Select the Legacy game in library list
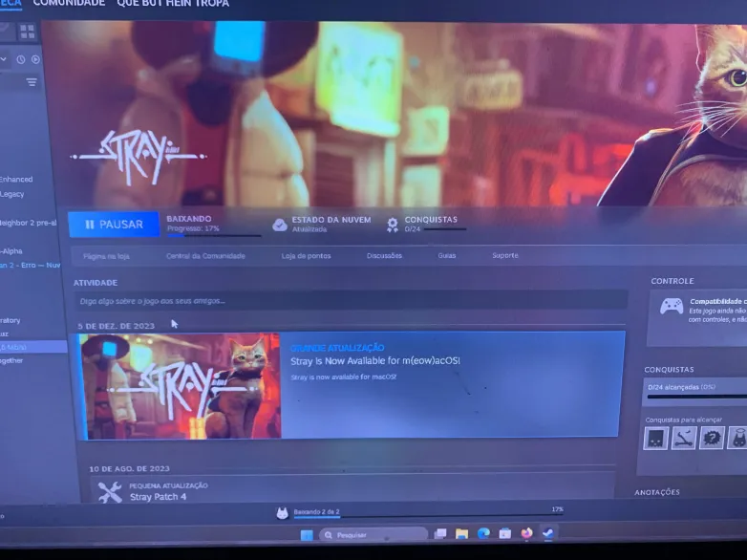The image size is (747, 560). pos(11,194)
